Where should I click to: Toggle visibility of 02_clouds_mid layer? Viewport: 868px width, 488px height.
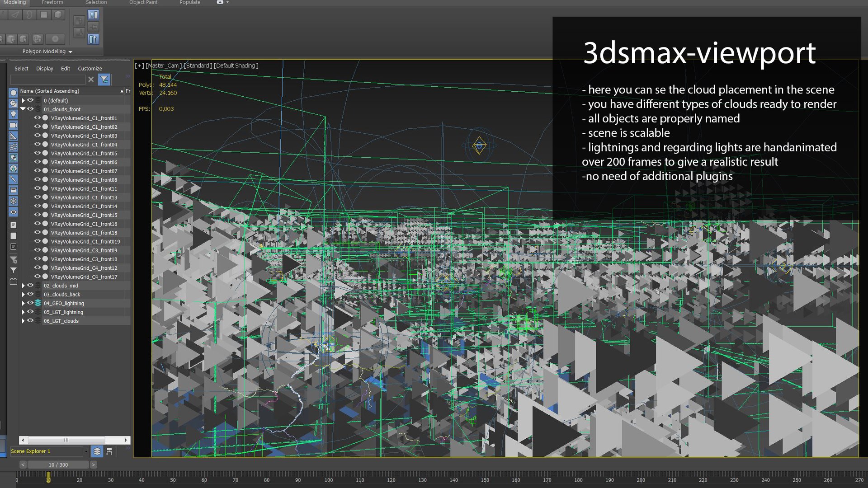(x=30, y=285)
